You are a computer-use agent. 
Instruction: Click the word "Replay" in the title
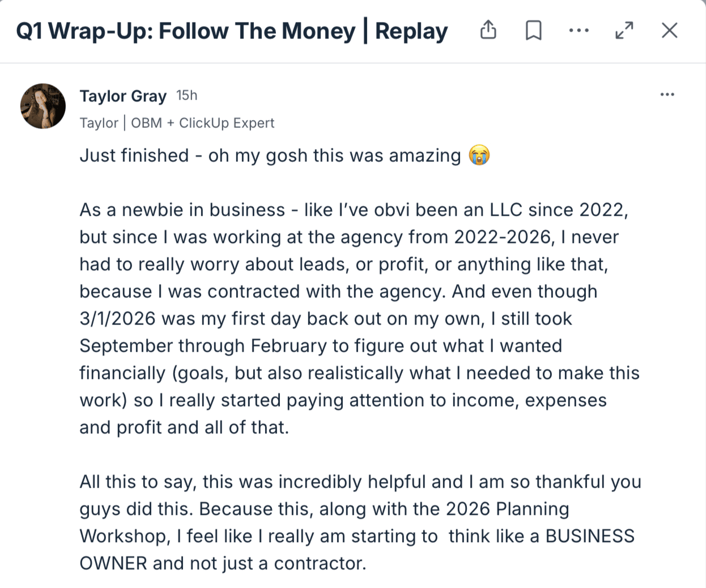[x=411, y=31]
